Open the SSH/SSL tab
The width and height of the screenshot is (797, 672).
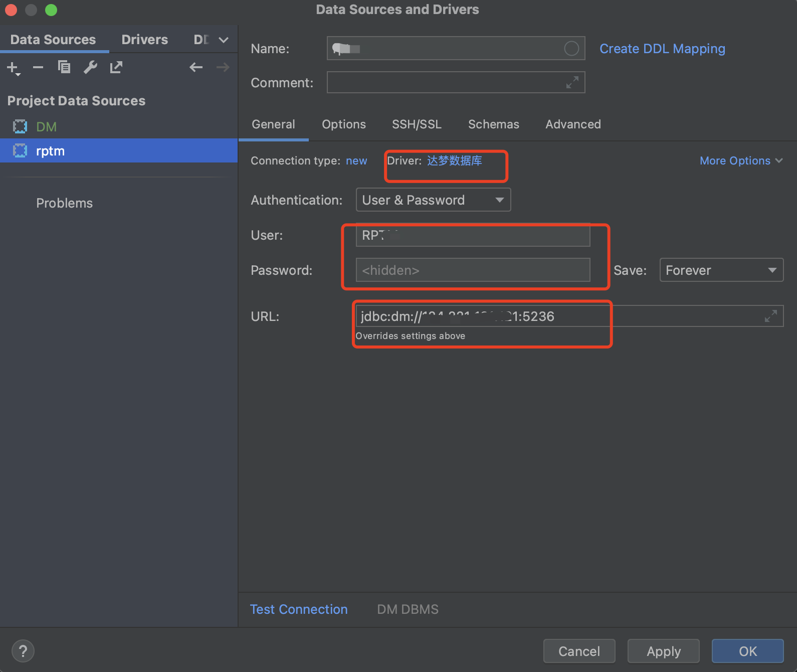417,124
